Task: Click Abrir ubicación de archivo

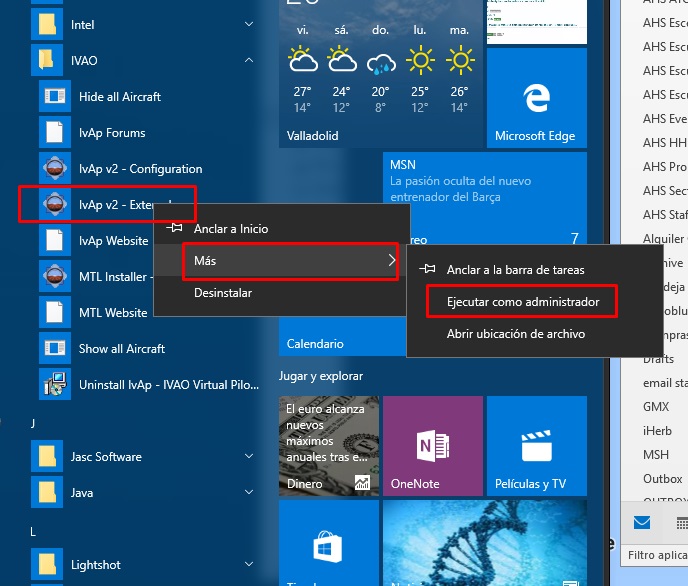Action: click(x=515, y=333)
